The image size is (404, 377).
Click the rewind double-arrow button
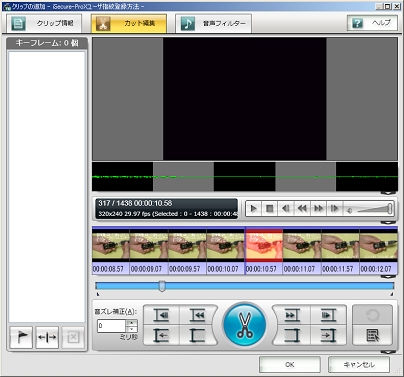pos(302,209)
